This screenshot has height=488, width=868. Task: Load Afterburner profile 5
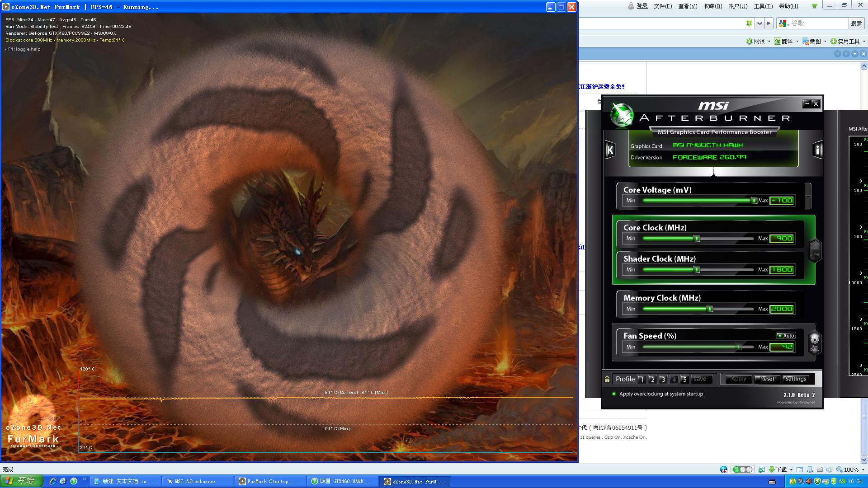684,380
